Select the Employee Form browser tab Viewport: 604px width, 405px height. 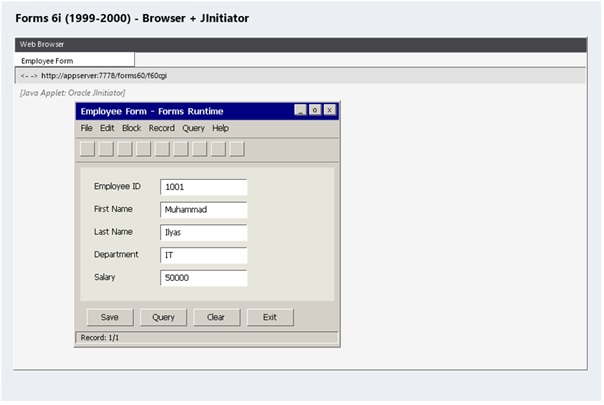(75, 60)
